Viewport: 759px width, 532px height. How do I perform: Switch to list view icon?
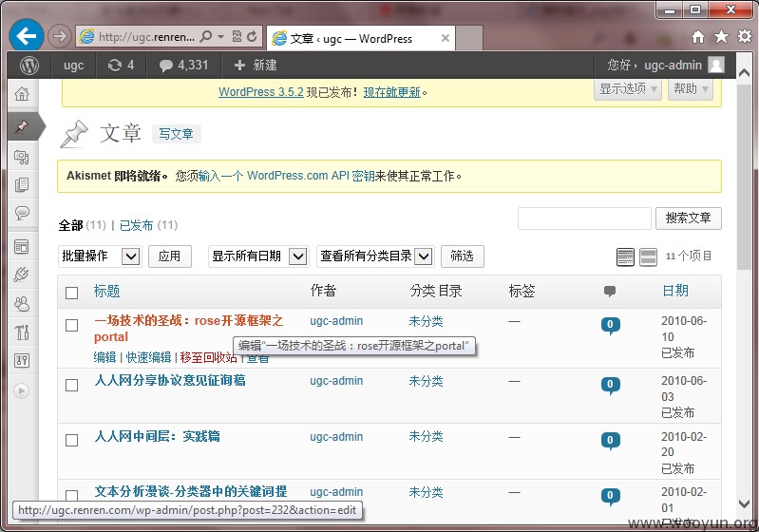tap(625, 257)
